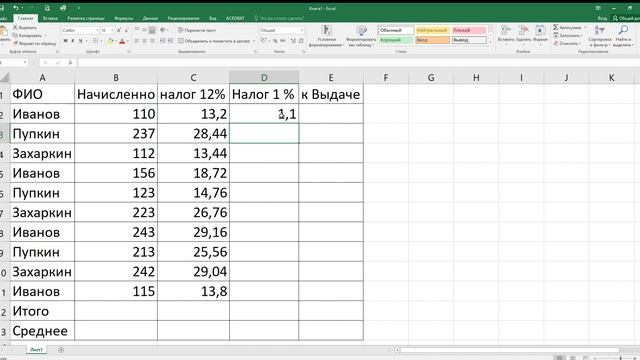
Task: Click the horizontal scrollbar at the bottom
Action: pyautogui.click(x=510, y=350)
